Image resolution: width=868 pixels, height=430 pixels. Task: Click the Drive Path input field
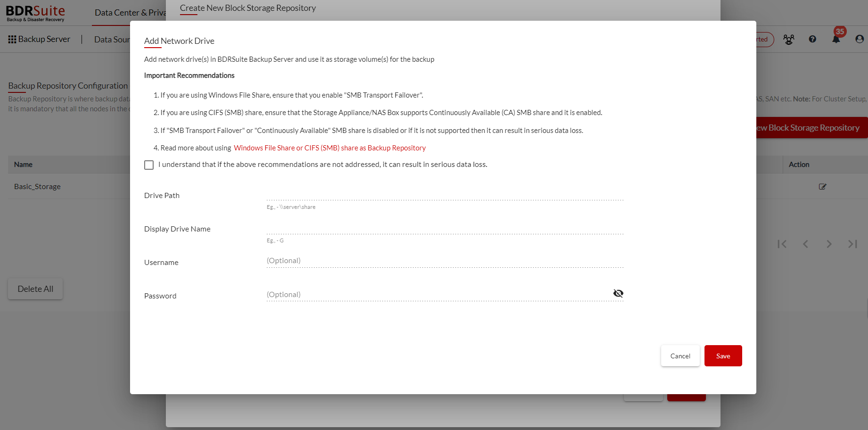pyautogui.click(x=445, y=194)
